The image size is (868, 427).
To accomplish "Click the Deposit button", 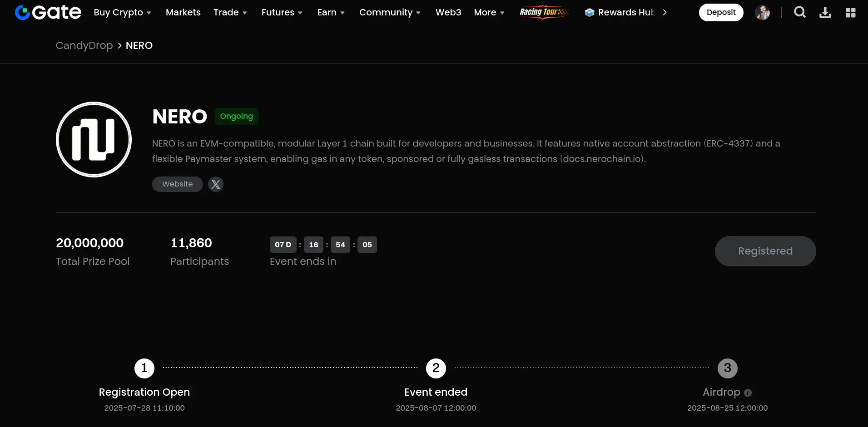I will click(721, 12).
